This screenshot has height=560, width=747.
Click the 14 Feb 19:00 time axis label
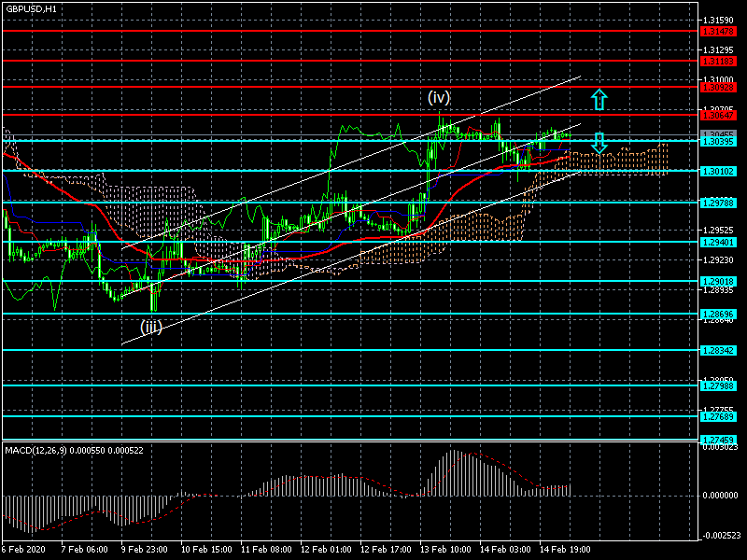565,549
